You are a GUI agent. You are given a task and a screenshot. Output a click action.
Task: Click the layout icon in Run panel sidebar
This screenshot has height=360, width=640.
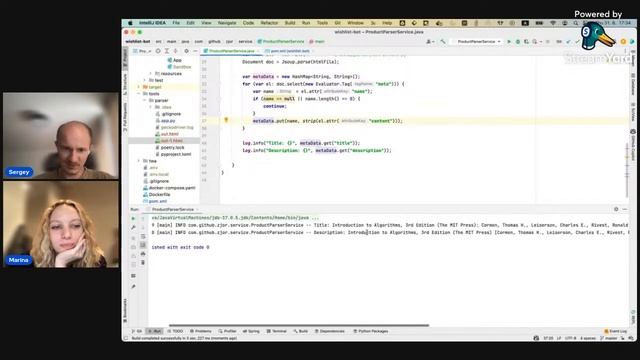point(133,276)
